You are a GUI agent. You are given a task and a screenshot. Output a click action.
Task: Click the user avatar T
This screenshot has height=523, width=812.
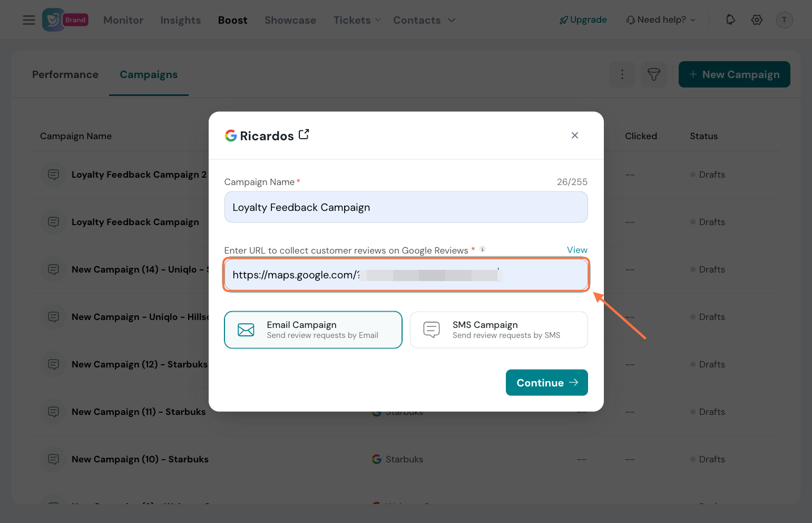[784, 20]
